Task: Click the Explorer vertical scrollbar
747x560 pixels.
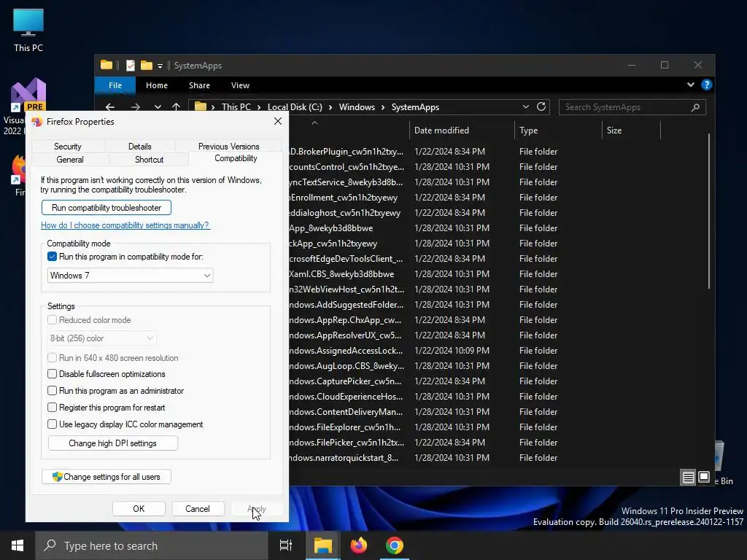Action: tap(709, 211)
